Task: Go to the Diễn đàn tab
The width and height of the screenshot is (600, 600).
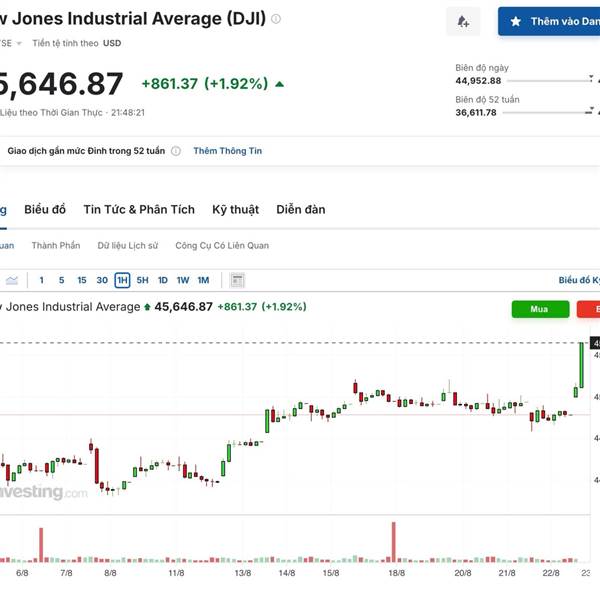Action: (301, 209)
